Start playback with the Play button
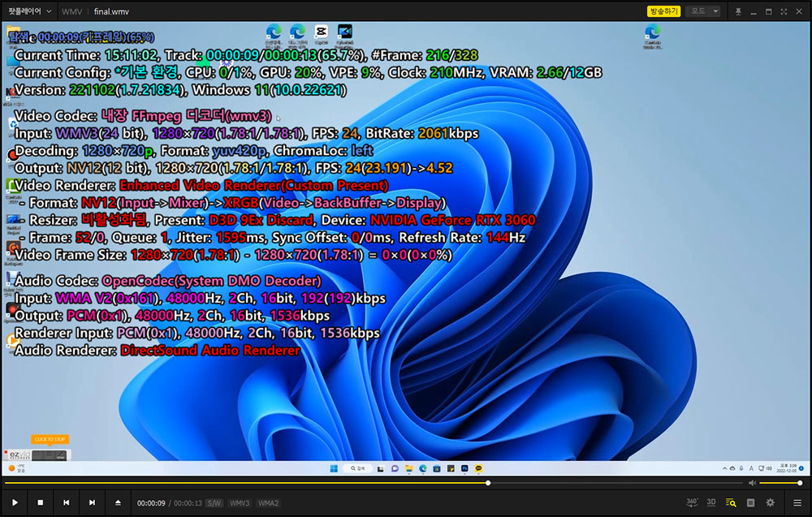 point(15,502)
